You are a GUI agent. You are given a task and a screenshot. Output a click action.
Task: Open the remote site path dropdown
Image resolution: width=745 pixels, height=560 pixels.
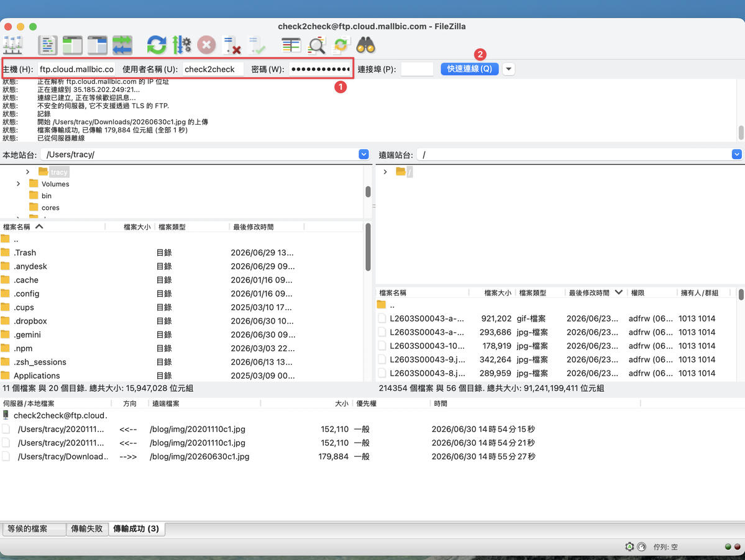coord(736,154)
